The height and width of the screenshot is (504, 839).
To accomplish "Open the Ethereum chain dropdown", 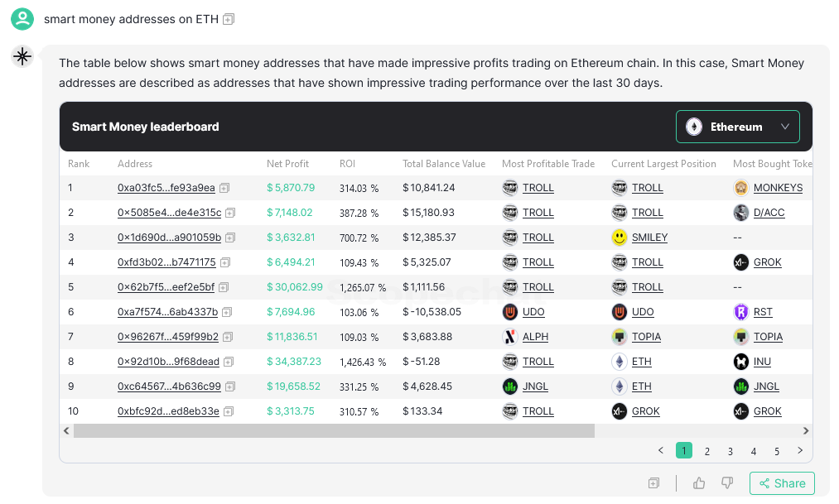I will pyautogui.click(x=737, y=127).
